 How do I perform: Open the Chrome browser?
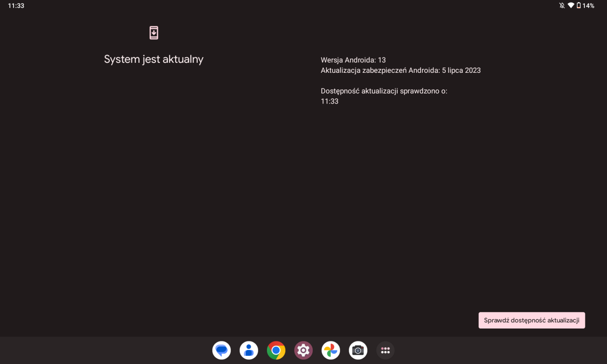pyautogui.click(x=276, y=350)
